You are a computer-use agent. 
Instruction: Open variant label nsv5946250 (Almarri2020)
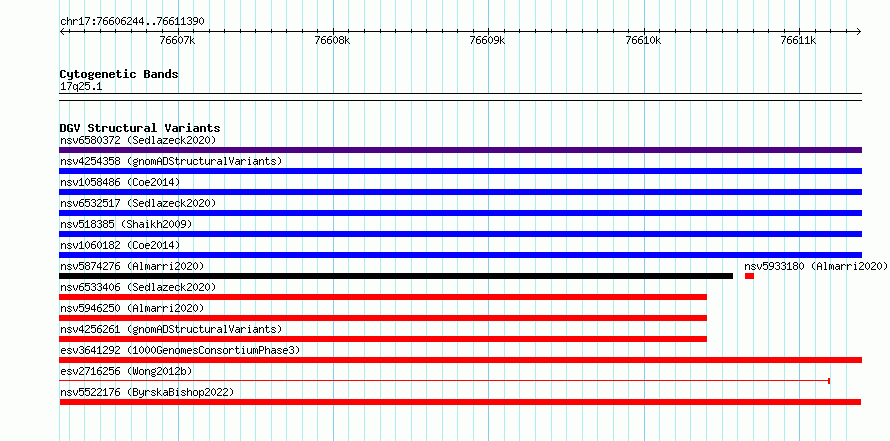pos(132,308)
